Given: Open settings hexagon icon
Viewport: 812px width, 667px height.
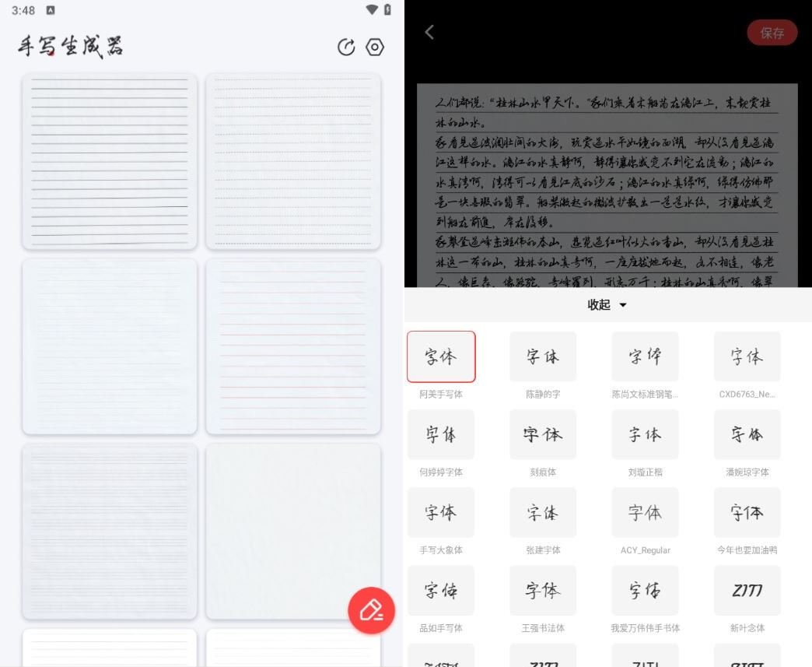Looking at the screenshot, I should click(x=375, y=47).
